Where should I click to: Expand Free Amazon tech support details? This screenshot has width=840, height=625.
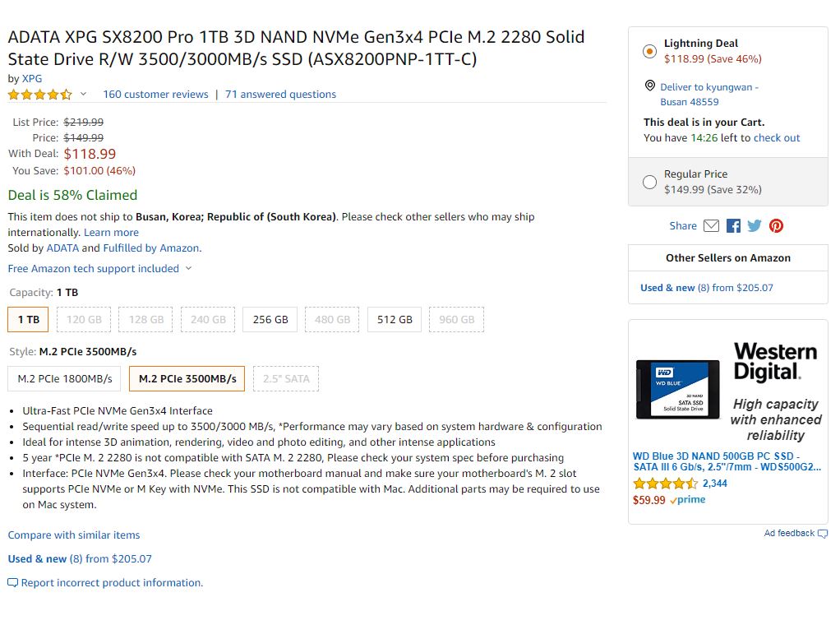click(188, 269)
